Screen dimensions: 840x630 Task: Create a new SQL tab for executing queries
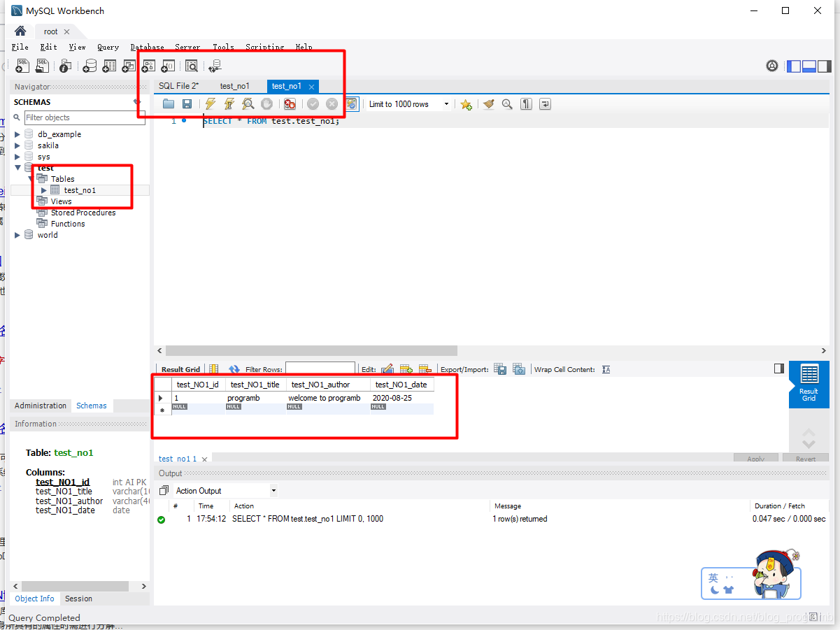click(x=22, y=65)
